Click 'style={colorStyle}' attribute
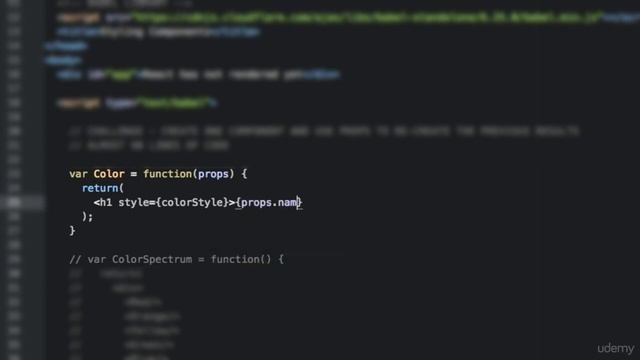The height and width of the screenshot is (360, 640). pyautogui.click(x=173, y=202)
